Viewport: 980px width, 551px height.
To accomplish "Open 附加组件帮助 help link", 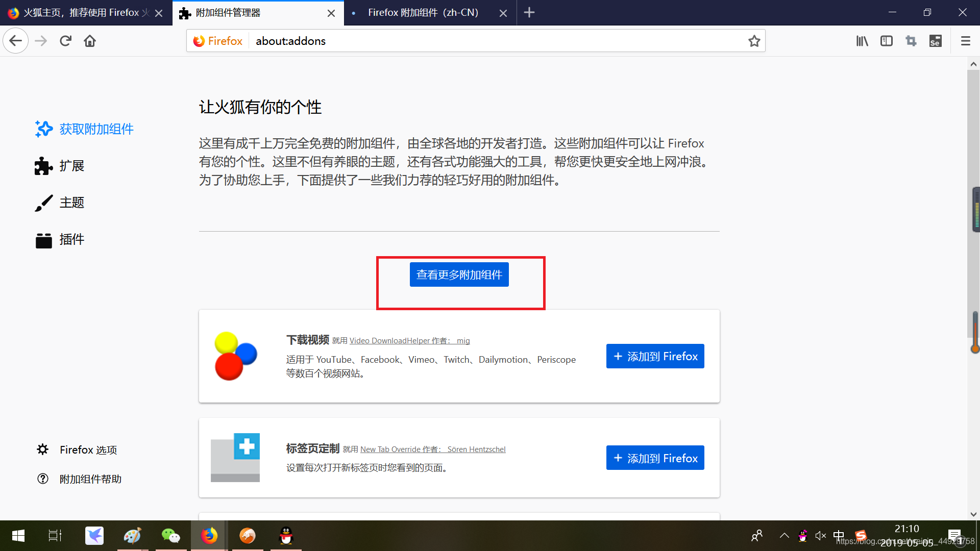I will click(79, 479).
